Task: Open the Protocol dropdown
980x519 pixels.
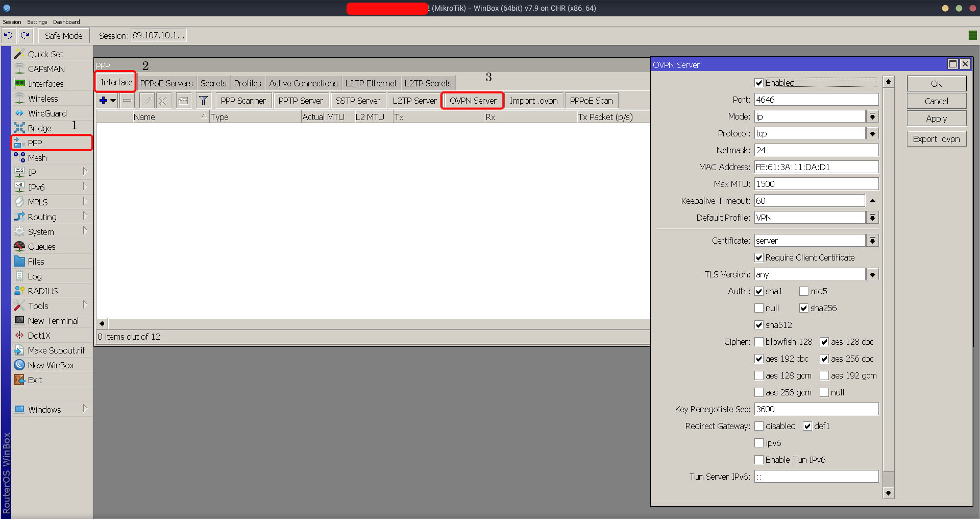Action: [873, 133]
